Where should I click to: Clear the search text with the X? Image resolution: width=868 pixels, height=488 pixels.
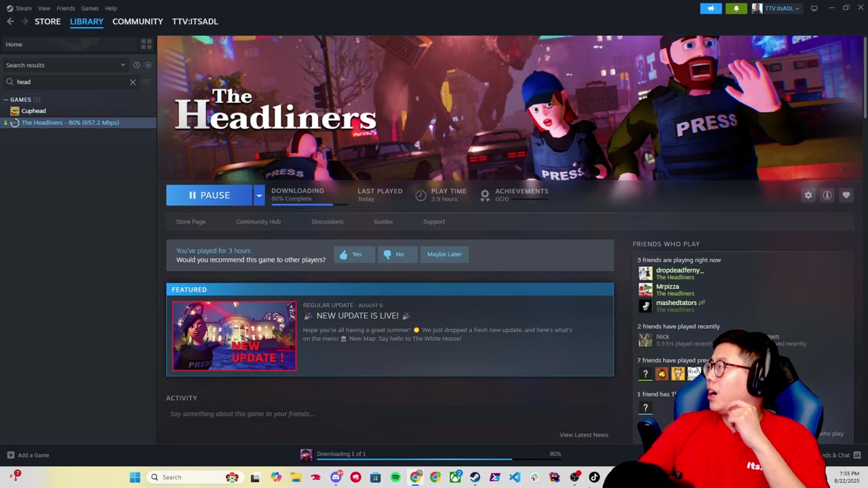tap(133, 82)
